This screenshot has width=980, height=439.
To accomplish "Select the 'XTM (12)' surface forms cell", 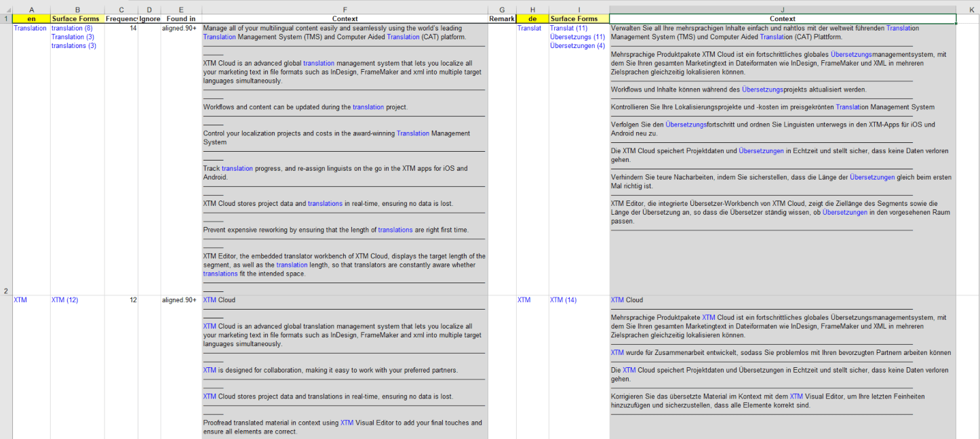I will click(77, 367).
